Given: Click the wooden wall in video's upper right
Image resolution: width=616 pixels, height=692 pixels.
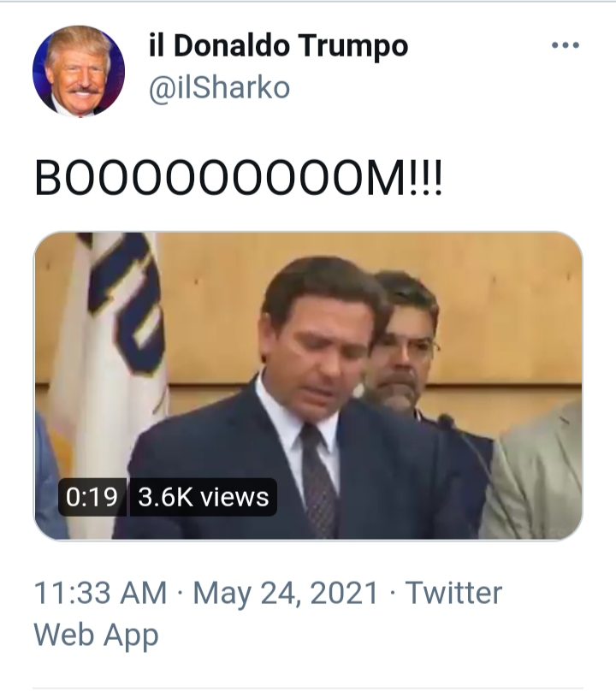Looking at the screenshot, I should 513,291.
